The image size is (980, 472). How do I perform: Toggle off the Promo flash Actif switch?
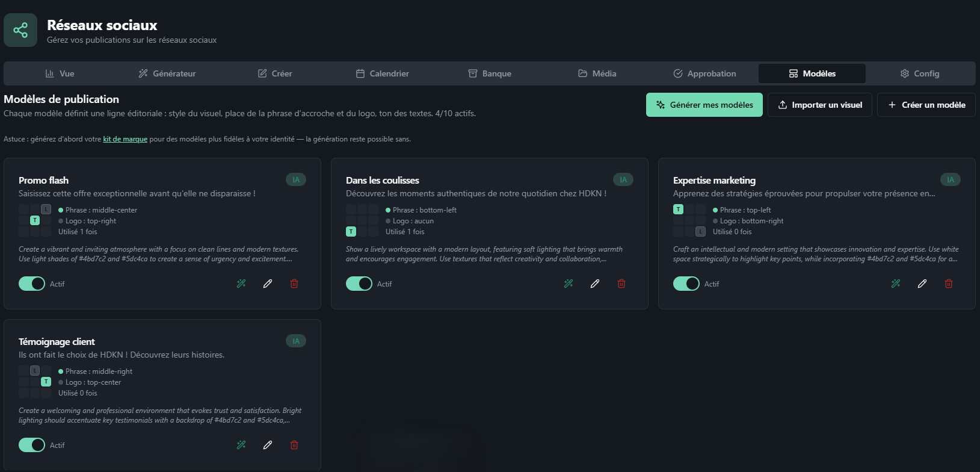tap(32, 284)
